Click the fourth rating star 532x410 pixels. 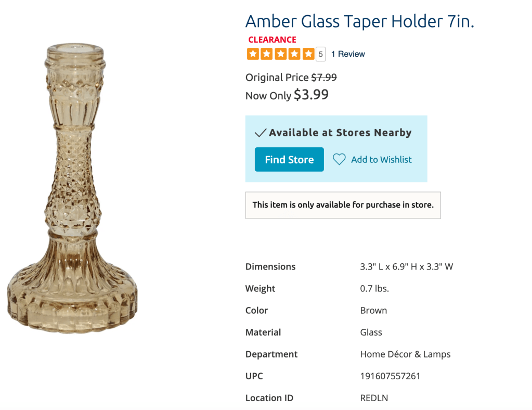click(x=294, y=54)
